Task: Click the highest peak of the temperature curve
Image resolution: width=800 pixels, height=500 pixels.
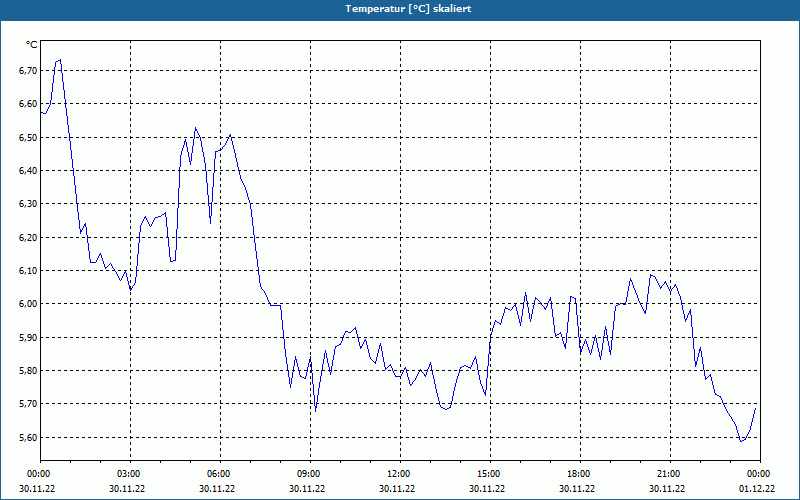Action: pos(60,60)
